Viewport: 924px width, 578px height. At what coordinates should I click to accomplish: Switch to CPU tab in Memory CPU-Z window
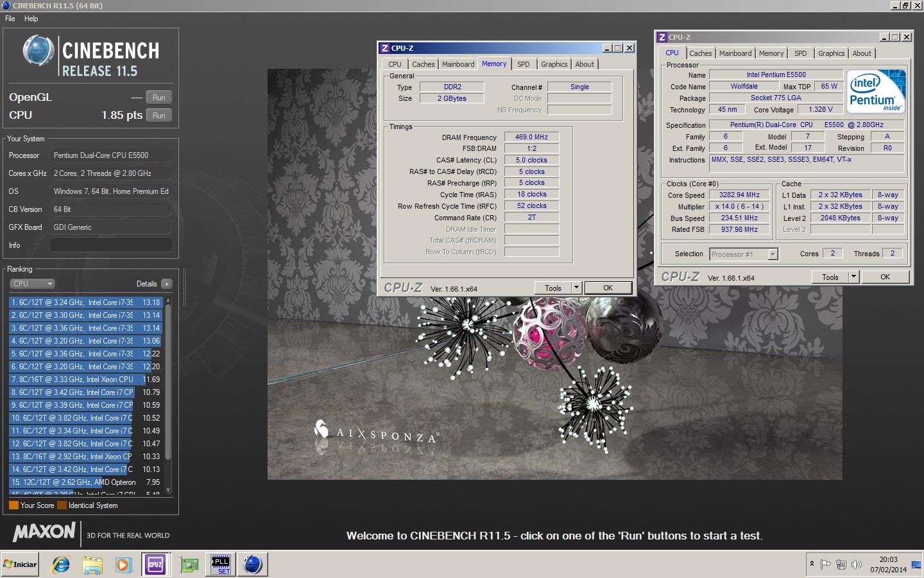point(395,64)
